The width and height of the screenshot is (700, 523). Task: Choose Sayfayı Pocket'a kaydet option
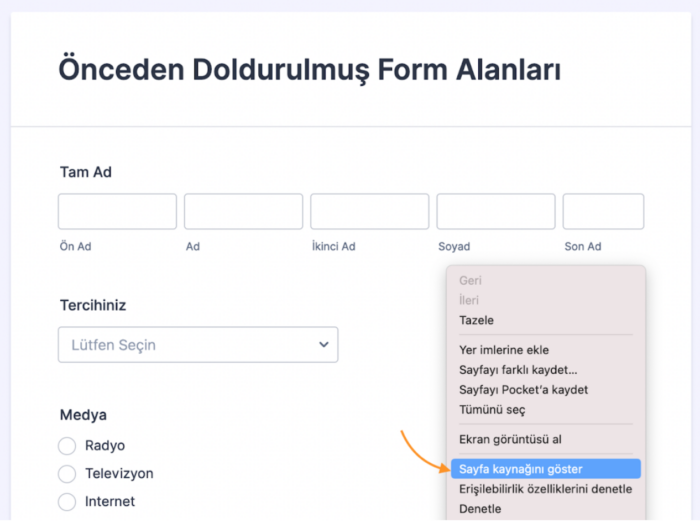(x=523, y=389)
